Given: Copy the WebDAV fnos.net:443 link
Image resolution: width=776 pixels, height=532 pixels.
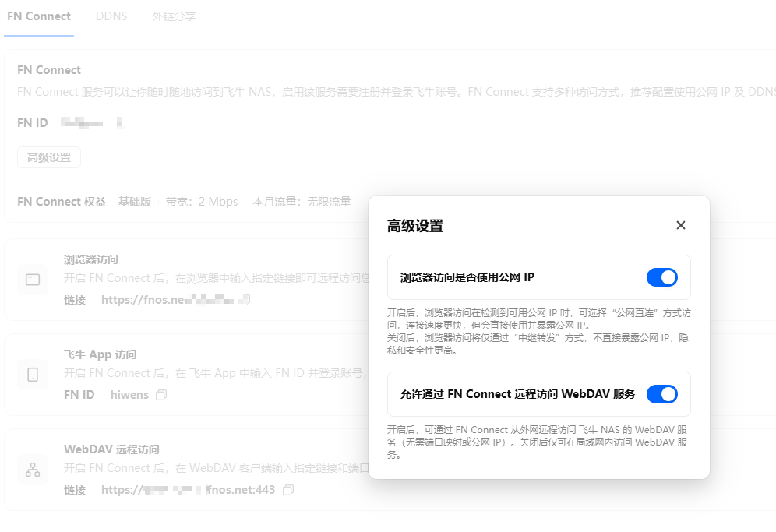Looking at the screenshot, I should tap(288, 490).
